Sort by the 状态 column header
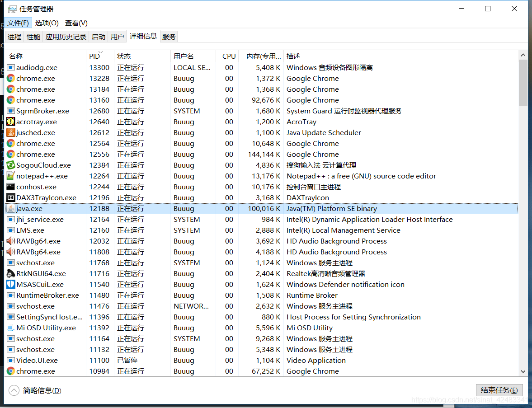 tap(142, 56)
